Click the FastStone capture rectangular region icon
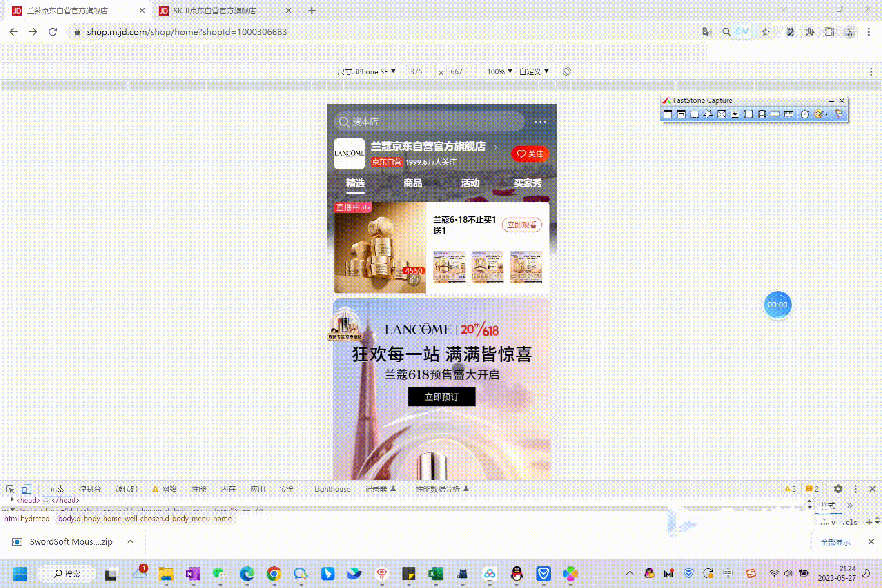 [694, 114]
